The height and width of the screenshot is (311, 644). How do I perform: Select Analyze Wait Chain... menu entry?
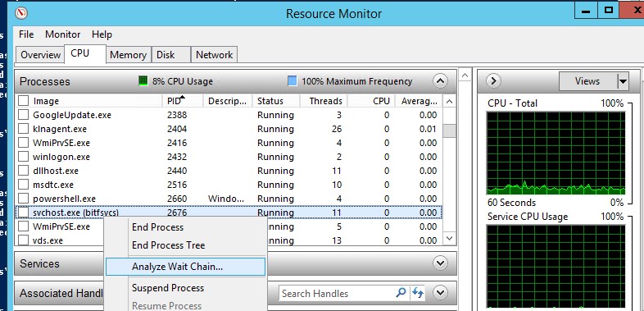186,267
